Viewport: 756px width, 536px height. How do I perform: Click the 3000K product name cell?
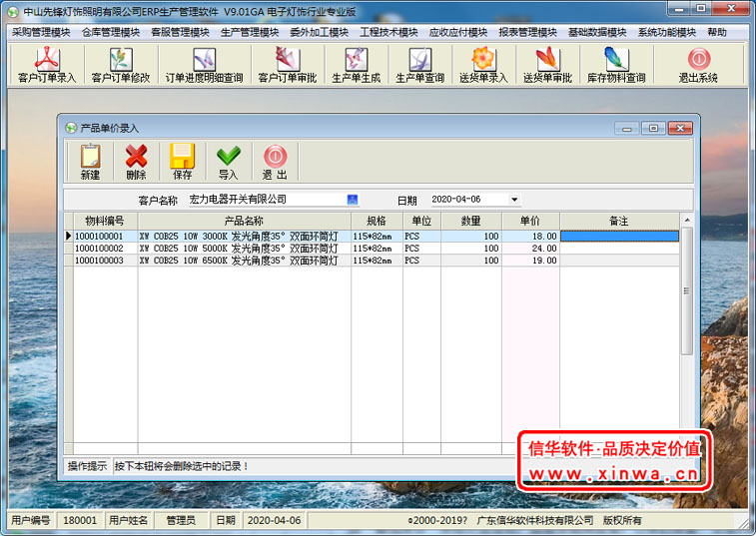(244, 237)
